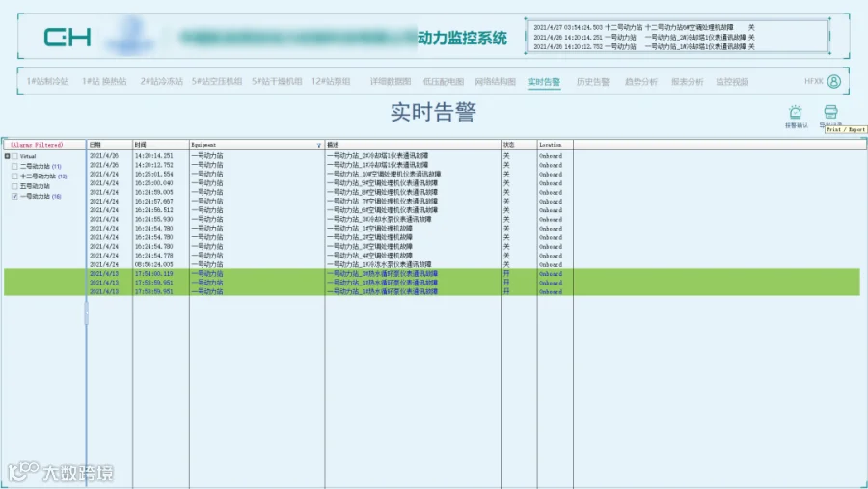
Task: Select alarm row with time 16:25:00.040
Action: [432, 182]
